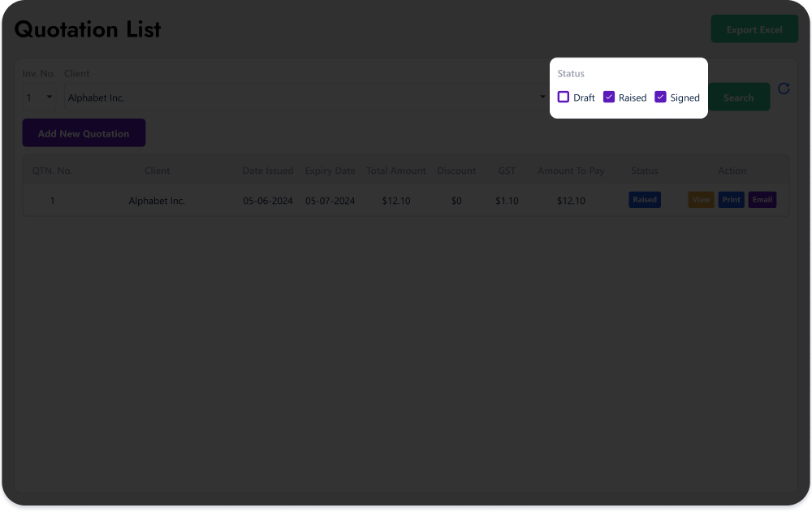812x512 pixels.
Task: Email the Alphabet Inc. quotation
Action: [x=762, y=199]
